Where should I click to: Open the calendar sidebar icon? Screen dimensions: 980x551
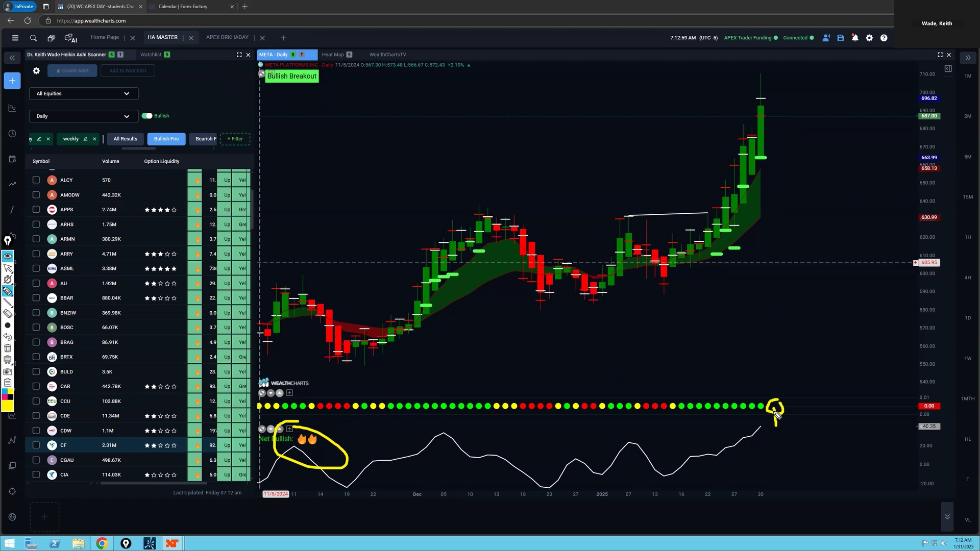[x=12, y=159]
